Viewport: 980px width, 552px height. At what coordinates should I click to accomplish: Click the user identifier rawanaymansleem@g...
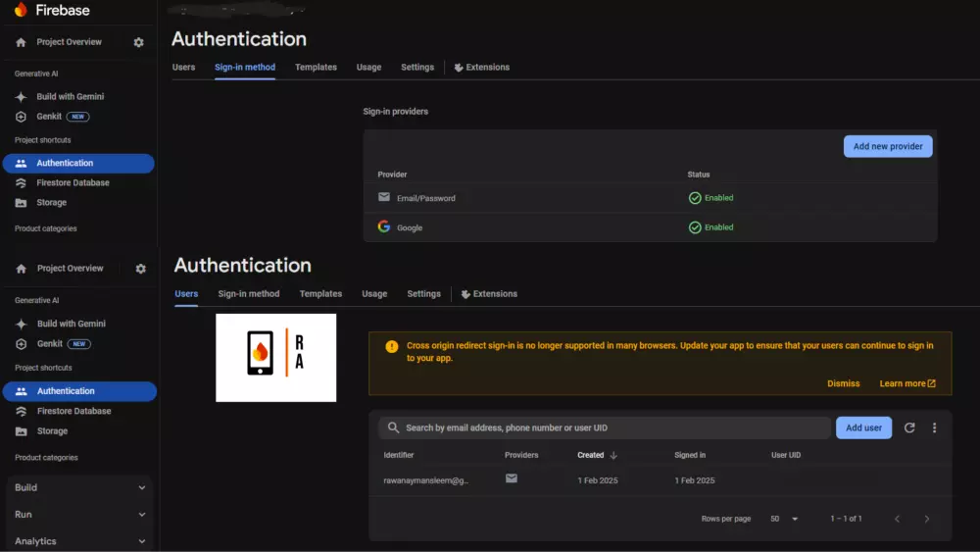(425, 480)
